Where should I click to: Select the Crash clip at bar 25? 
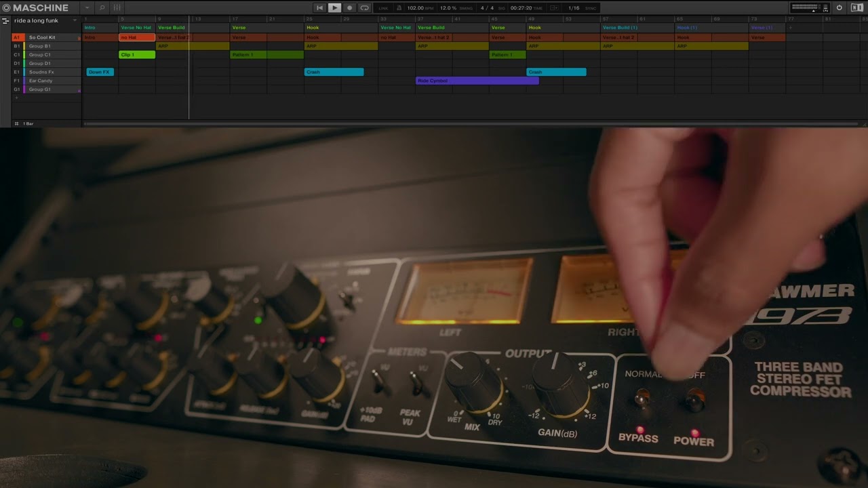[x=334, y=72]
